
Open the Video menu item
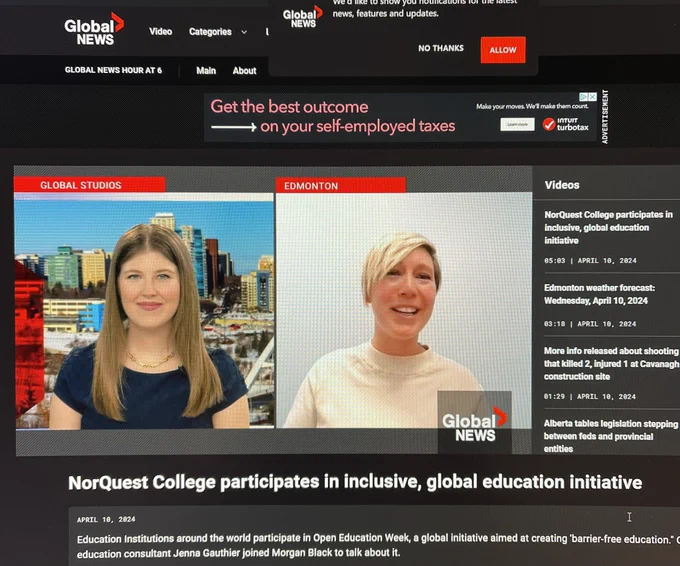[160, 32]
